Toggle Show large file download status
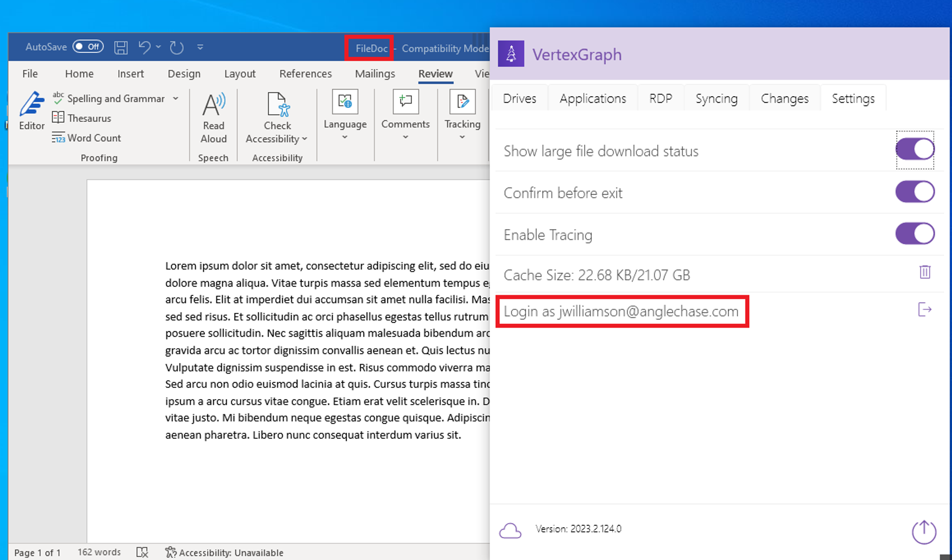The height and width of the screenshot is (560, 952). [915, 150]
